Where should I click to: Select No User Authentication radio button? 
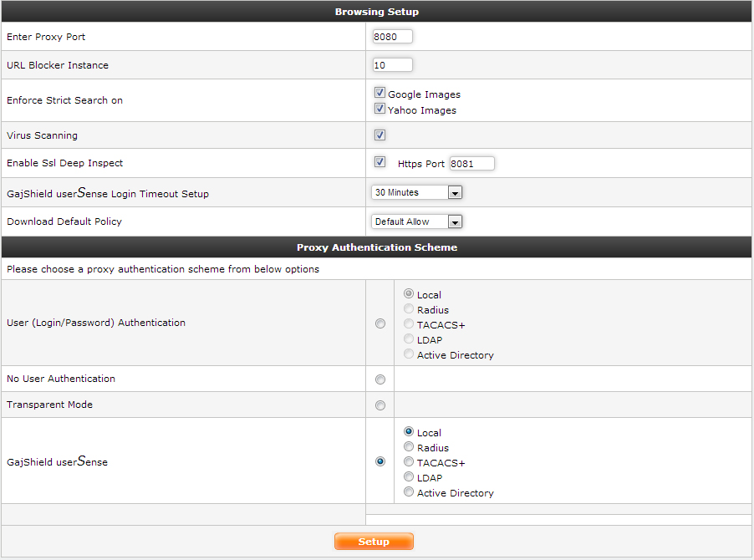click(x=380, y=379)
